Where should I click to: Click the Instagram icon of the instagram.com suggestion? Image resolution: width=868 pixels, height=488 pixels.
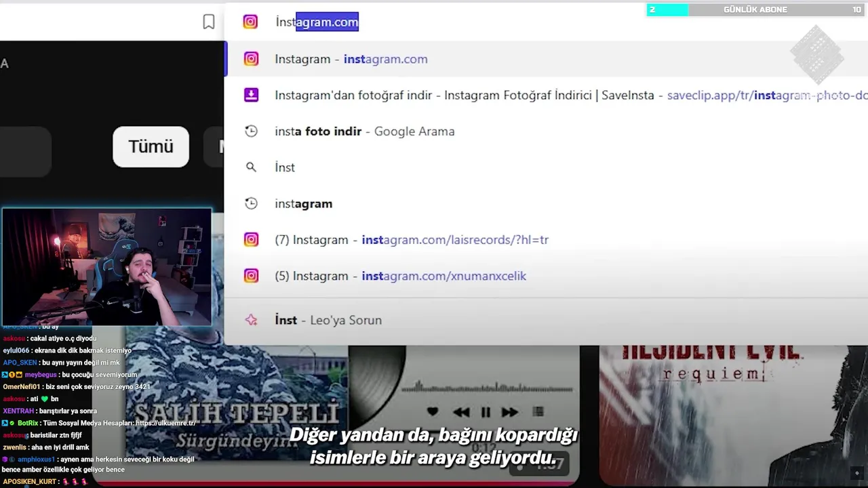pos(251,59)
